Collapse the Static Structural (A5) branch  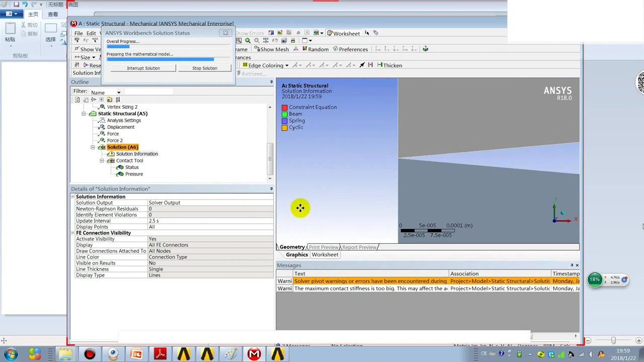tap(84, 114)
